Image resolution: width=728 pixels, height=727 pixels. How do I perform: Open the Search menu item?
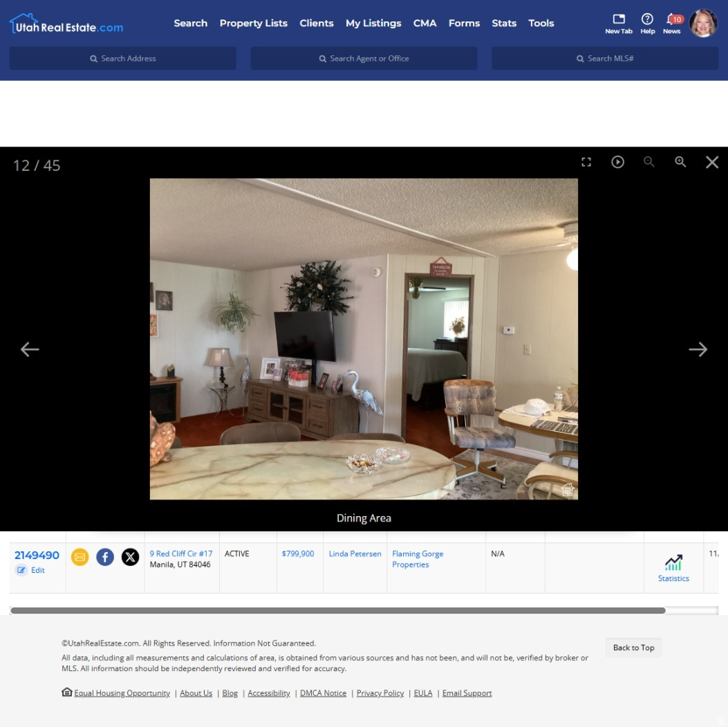[x=190, y=23]
